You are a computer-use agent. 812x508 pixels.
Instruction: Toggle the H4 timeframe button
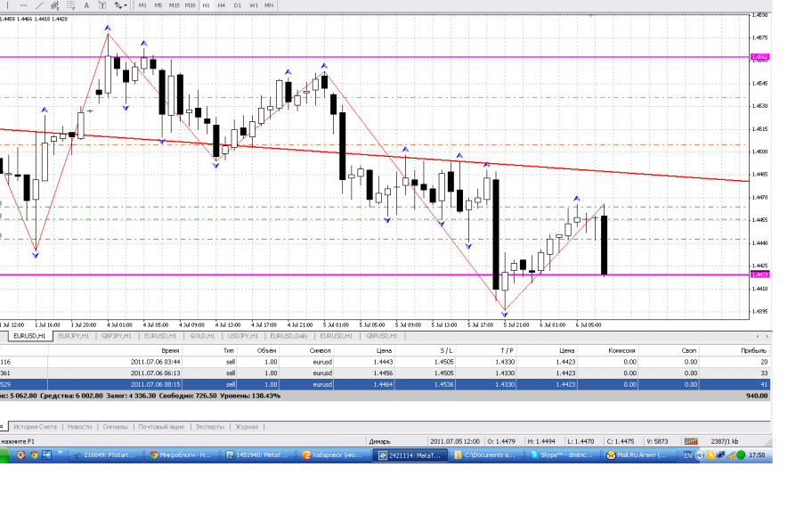coord(222,5)
